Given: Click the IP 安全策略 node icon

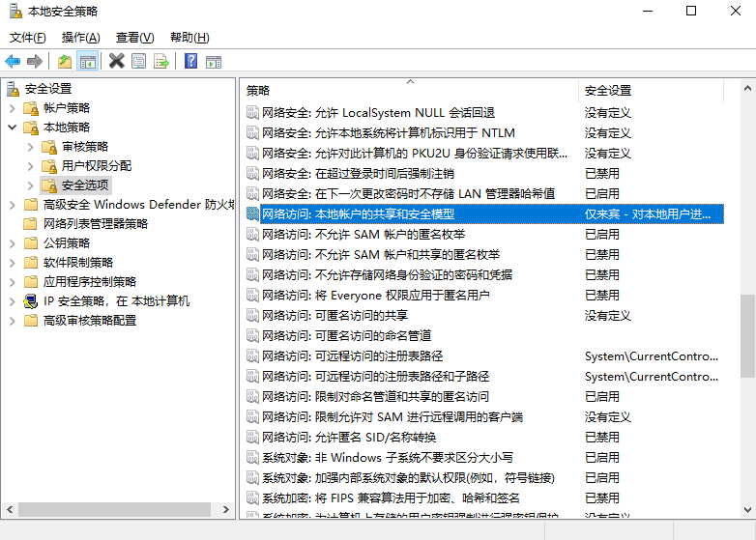Looking at the screenshot, I should (31, 301).
